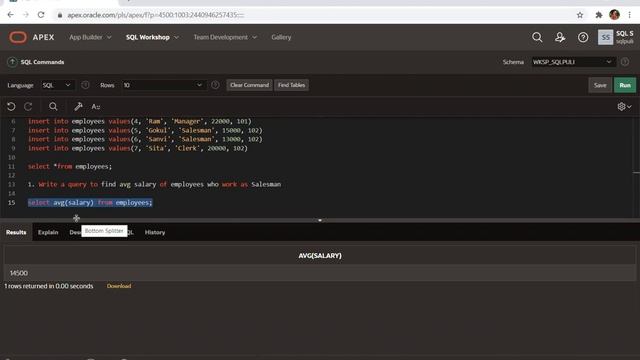The image size is (640, 360).
Task: Open the query builder wrench tool
Action: pos(78,107)
